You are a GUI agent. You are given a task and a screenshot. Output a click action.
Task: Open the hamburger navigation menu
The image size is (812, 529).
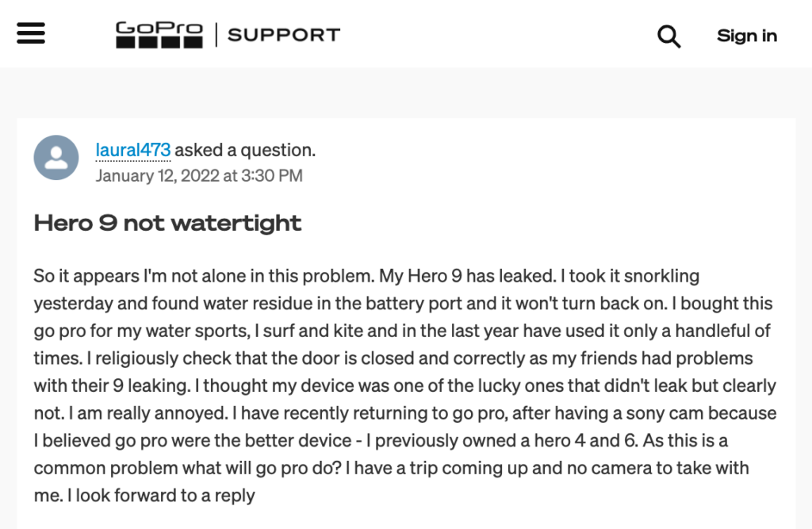pyautogui.click(x=31, y=33)
